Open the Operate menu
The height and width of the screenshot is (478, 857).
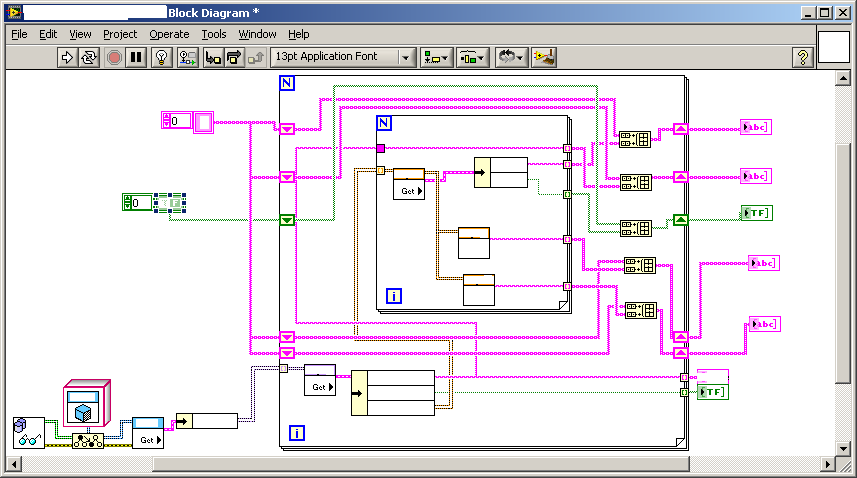pos(169,34)
